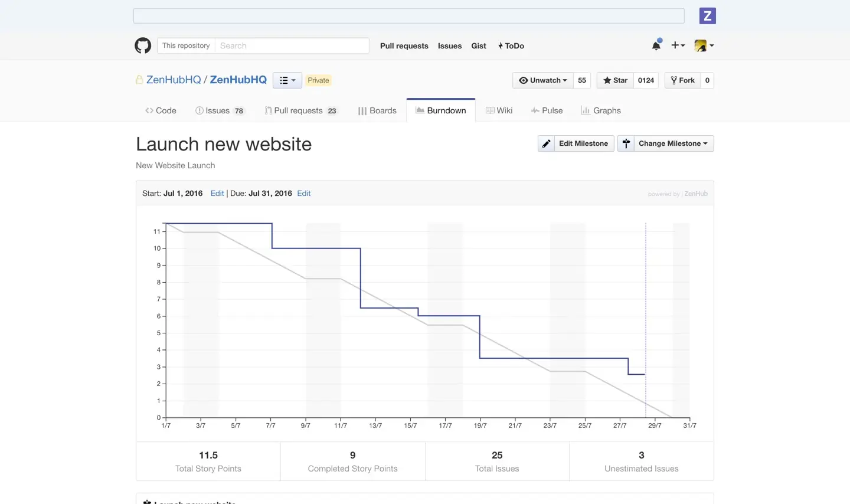The width and height of the screenshot is (850, 504).
Task: Open the Graphs tab
Action: coord(601,110)
